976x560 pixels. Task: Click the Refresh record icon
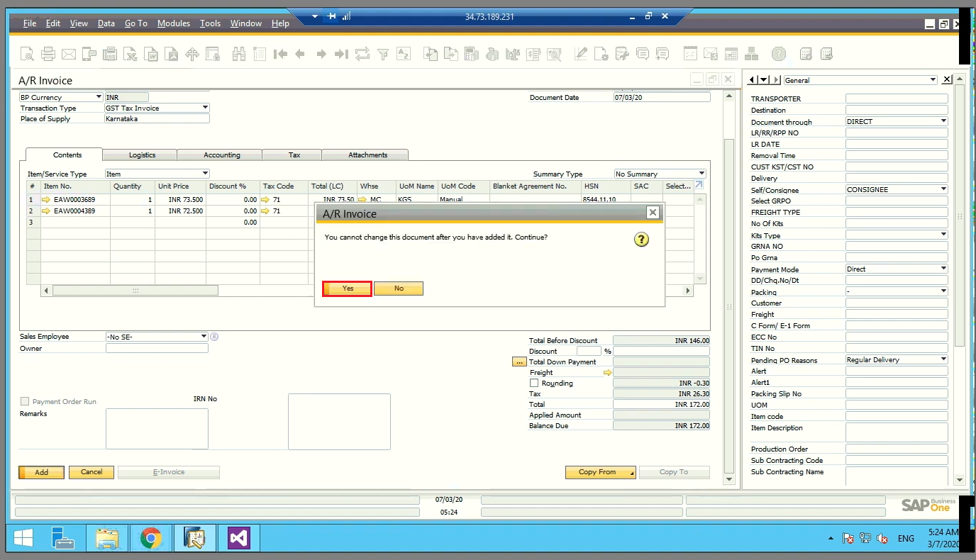(x=362, y=54)
